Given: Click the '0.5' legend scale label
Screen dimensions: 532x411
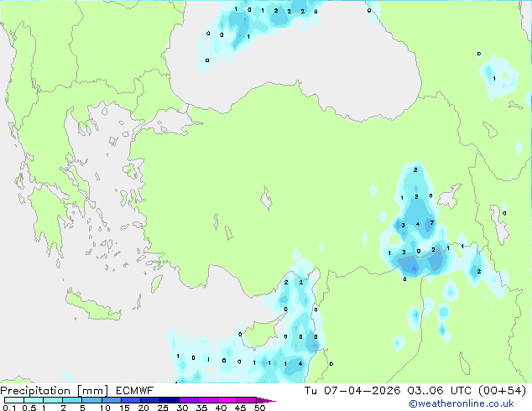Looking at the screenshot, I should tap(29, 408).
